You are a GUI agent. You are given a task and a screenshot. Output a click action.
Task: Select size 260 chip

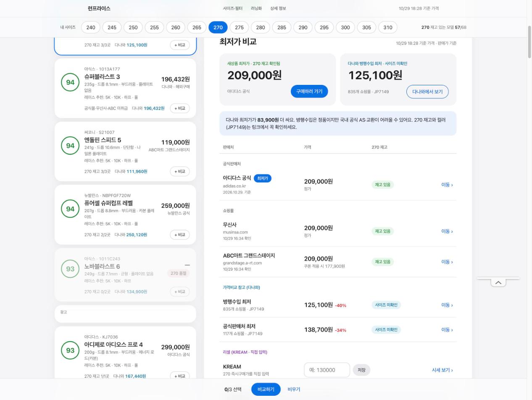coord(176,27)
